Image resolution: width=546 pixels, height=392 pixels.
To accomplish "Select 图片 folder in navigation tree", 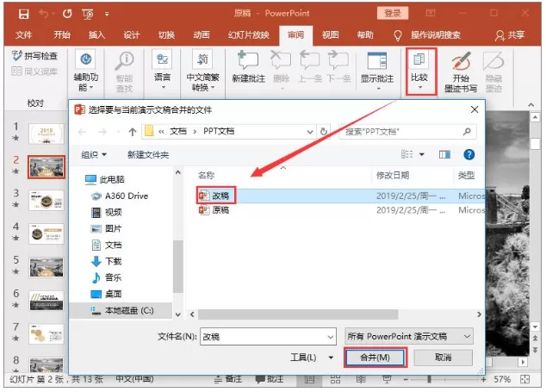I will click(107, 228).
